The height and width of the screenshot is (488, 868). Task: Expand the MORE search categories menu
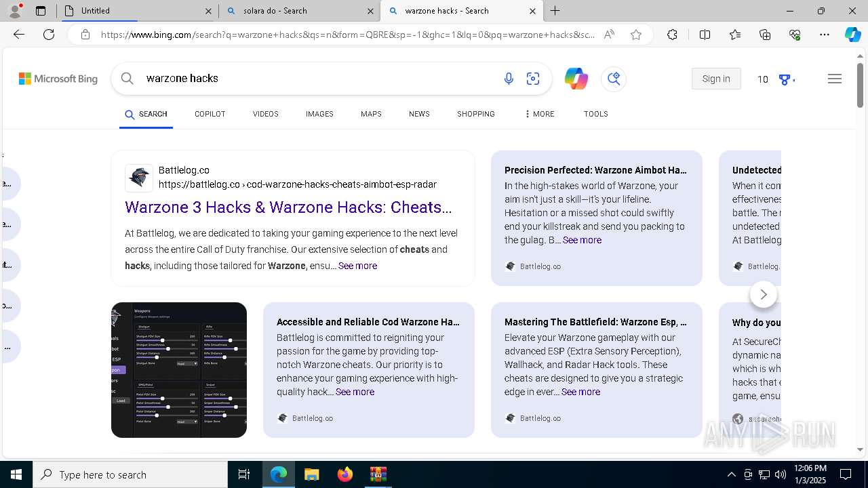coord(539,114)
